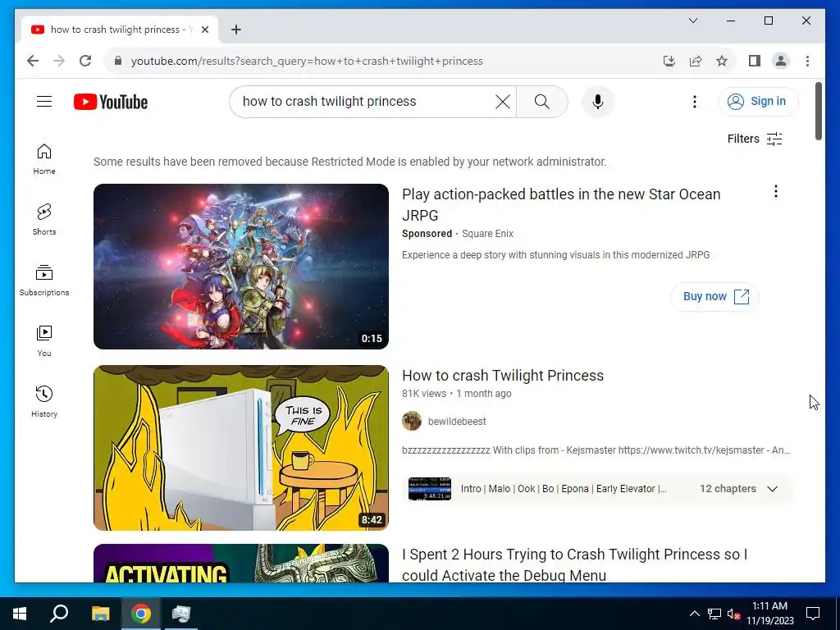840x630 pixels.
Task: Open the Filters option
Action: point(755,139)
